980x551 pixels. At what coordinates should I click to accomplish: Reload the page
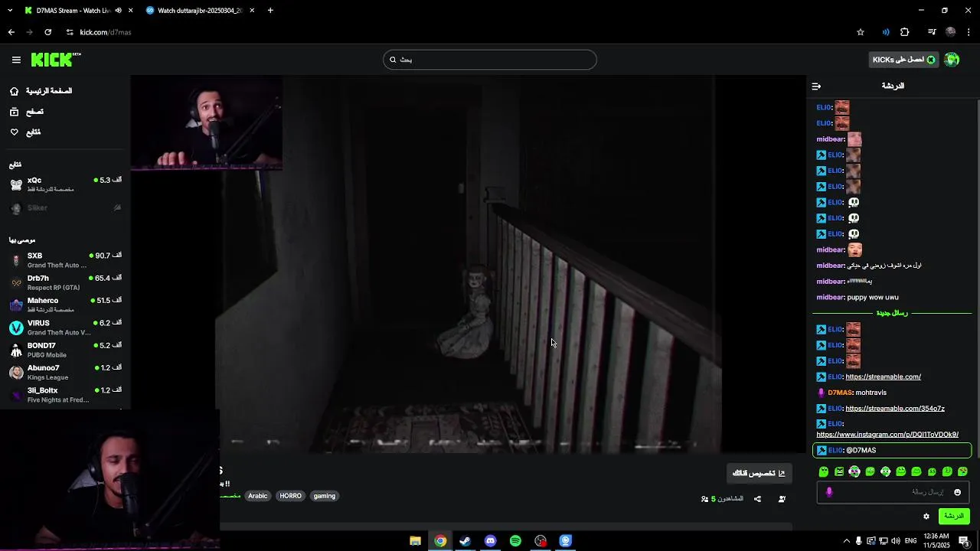48,32
